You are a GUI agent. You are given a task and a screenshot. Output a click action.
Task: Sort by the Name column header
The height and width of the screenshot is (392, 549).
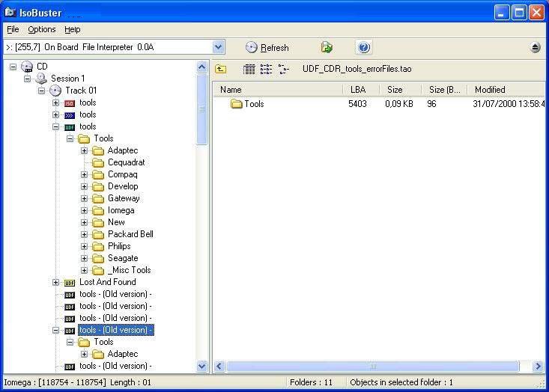pyautogui.click(x=278, y=90)
